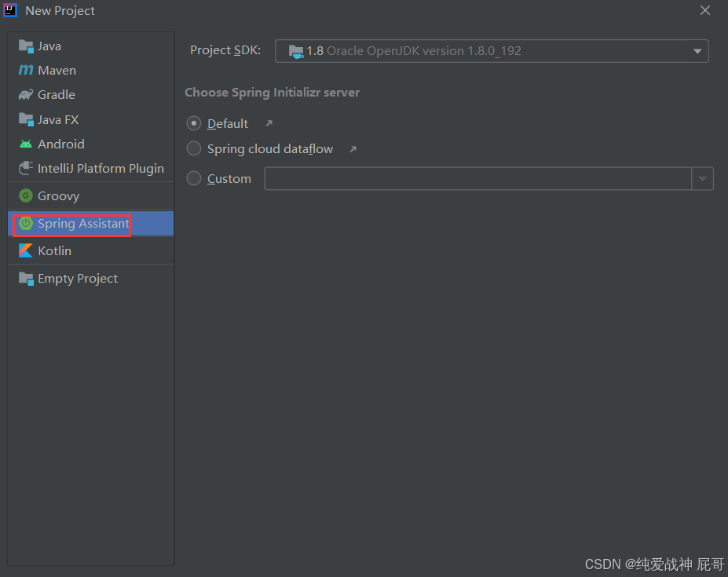
Task: Click the Custom option label
Action: [229, 179]
